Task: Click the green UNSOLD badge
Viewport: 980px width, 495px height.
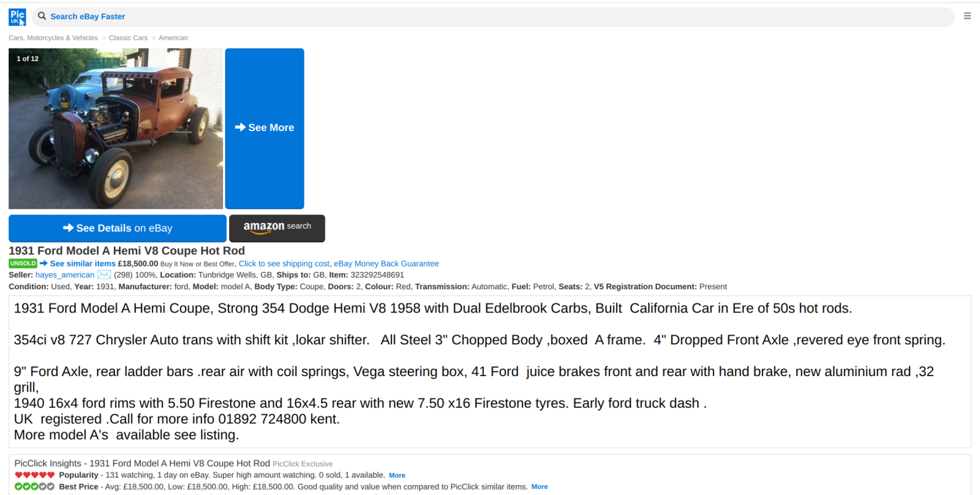Action: click(x=23, y=263)
